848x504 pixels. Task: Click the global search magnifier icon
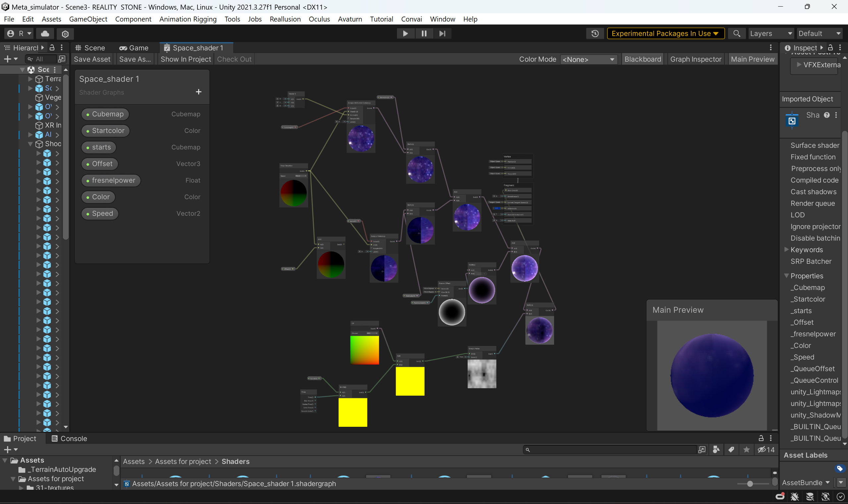click(736, 33)
